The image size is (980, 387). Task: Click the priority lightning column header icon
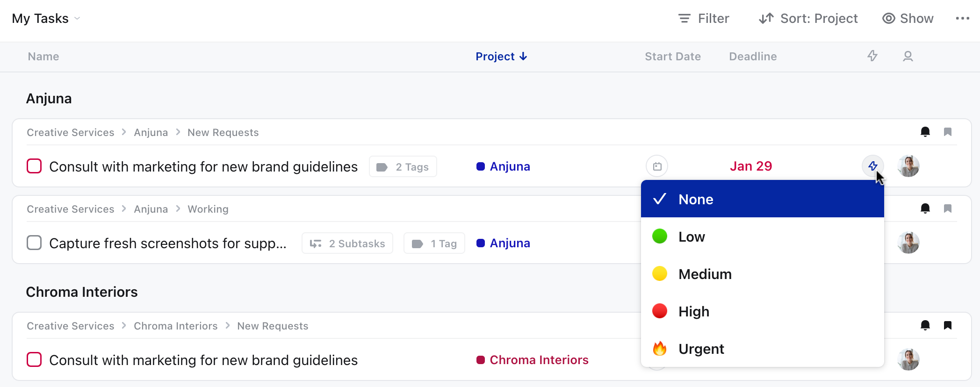click(x=872, y=56)
